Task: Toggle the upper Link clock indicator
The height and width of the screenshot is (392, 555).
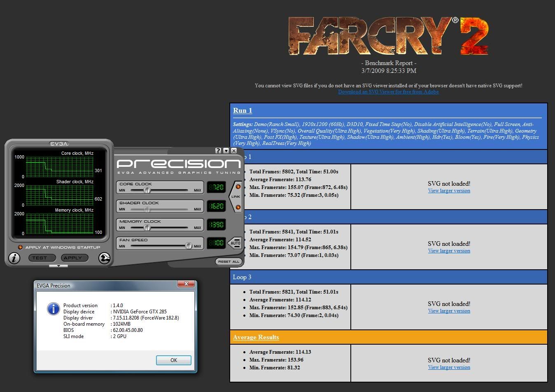Action: [238, 187]
